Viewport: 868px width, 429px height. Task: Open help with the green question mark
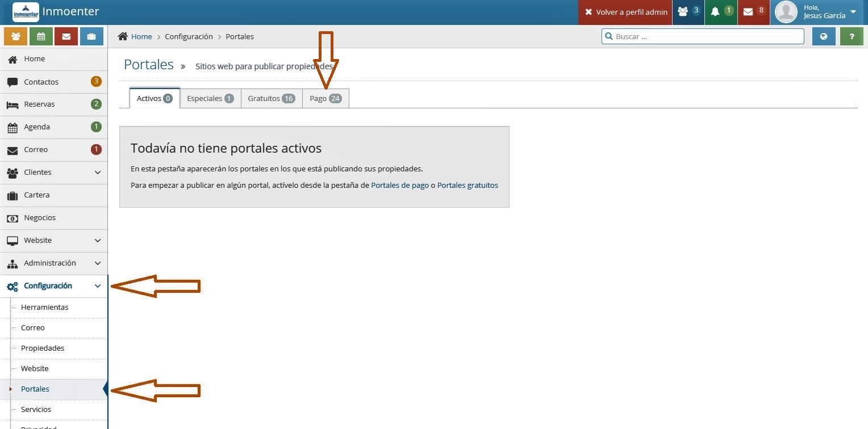[852, 36]
